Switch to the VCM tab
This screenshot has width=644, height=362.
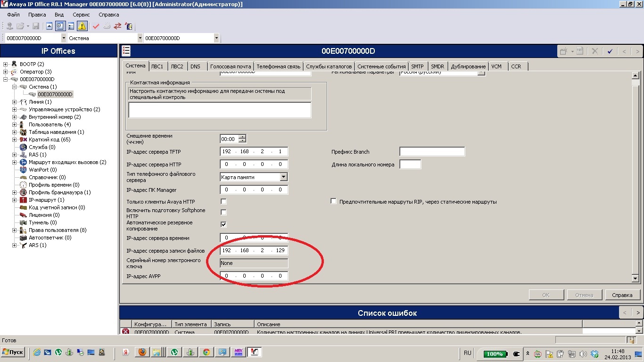(x=496, y=66)
